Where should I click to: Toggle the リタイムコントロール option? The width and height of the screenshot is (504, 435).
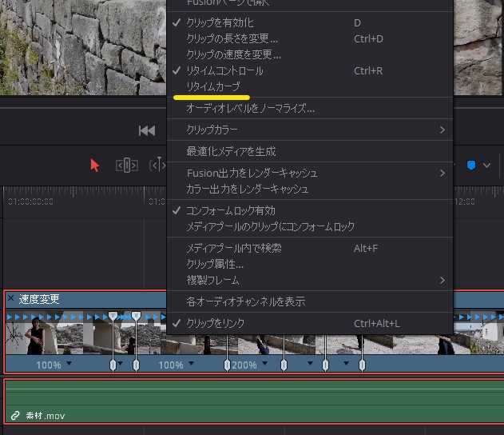point(310,71)
